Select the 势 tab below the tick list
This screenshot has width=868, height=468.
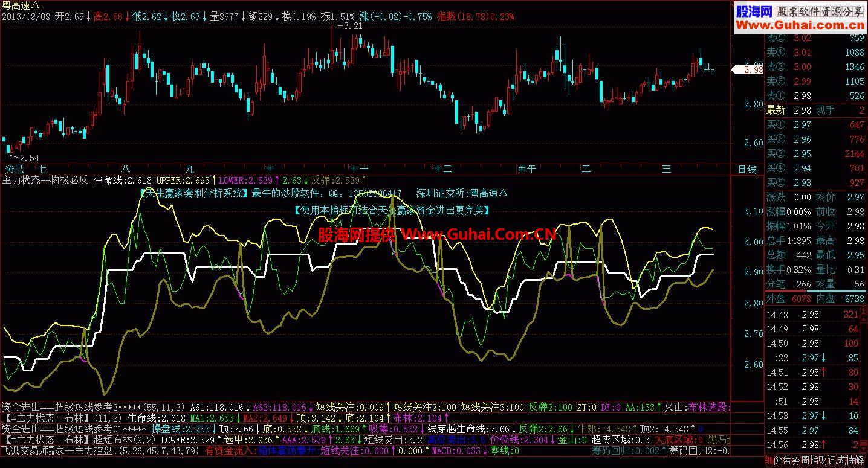pyautogui.click(x=797, y=460)
